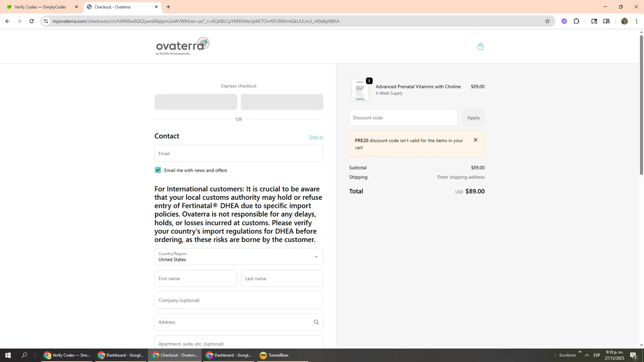Click the first express checkout button

click(x=196, y=102)
